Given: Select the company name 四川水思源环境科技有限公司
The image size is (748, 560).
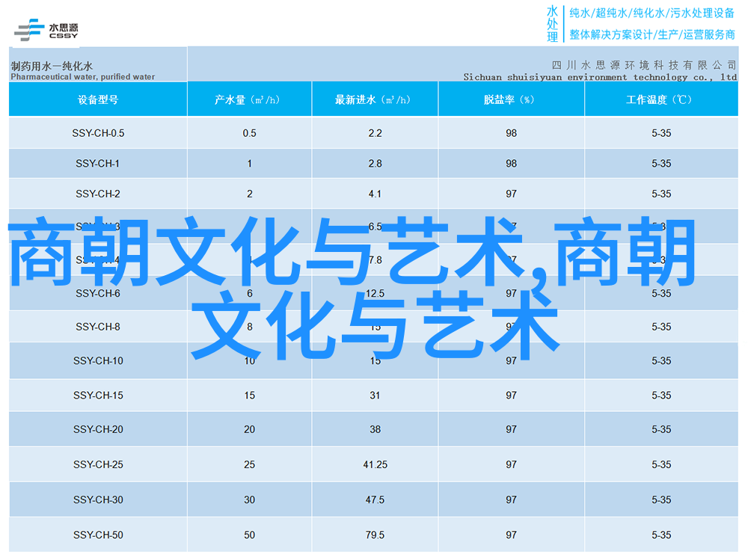Looking at the screenshot, I should (x=644, y=65).
